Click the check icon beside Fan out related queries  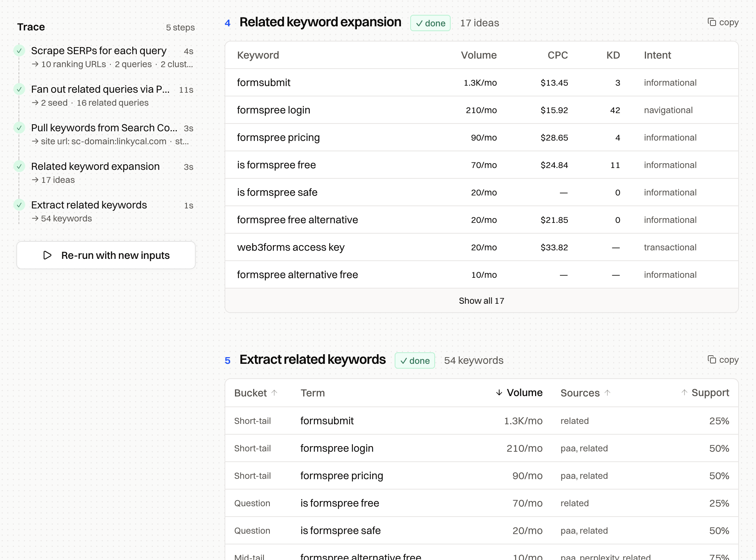(19, 89)
